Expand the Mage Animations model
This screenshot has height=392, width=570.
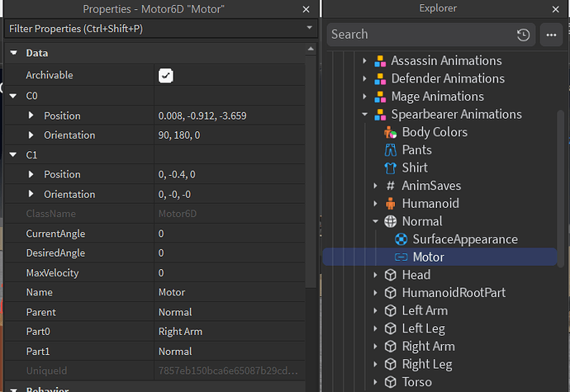364,97
